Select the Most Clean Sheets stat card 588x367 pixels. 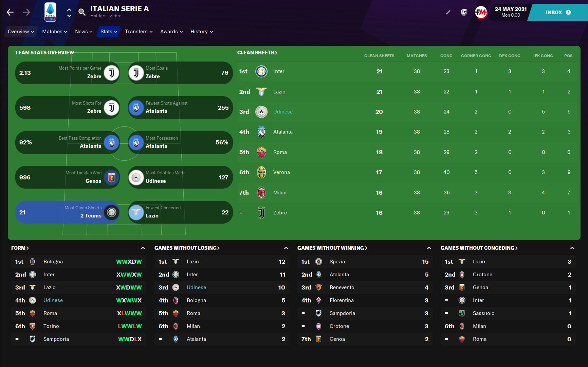pyautogui.click(x=67, y=212)
